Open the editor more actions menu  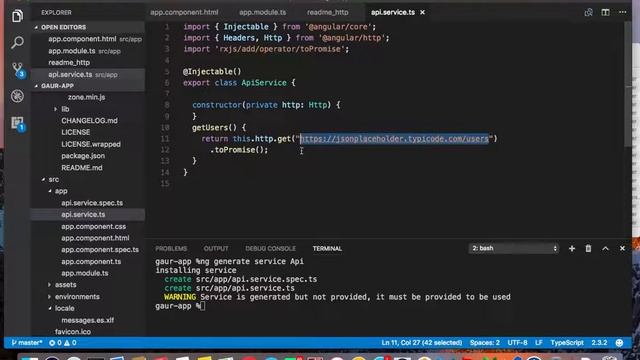click(x=622, y=12)
